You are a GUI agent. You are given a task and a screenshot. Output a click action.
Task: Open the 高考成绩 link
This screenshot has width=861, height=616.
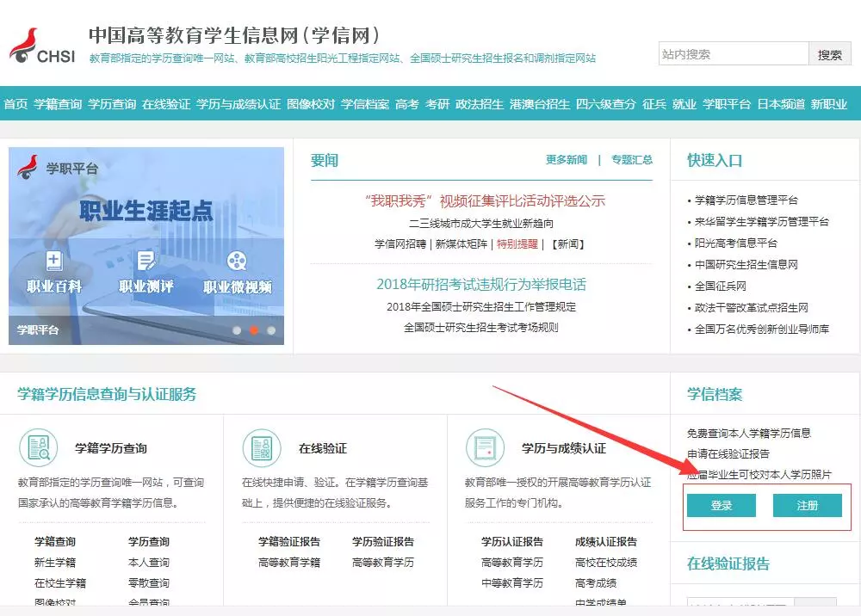click(x=596, y=583)
